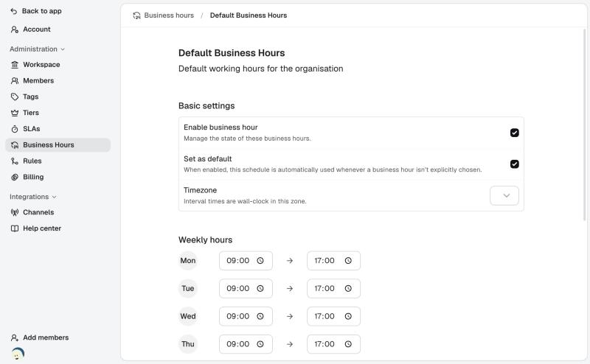Click the Tiers crown icon
590x364 pixels.
coord(15,113)
